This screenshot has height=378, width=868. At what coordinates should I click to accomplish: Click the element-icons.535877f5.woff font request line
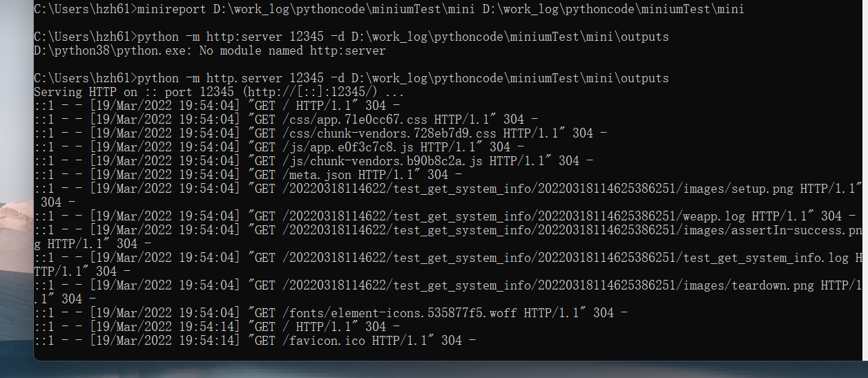[x=330, y=313]
